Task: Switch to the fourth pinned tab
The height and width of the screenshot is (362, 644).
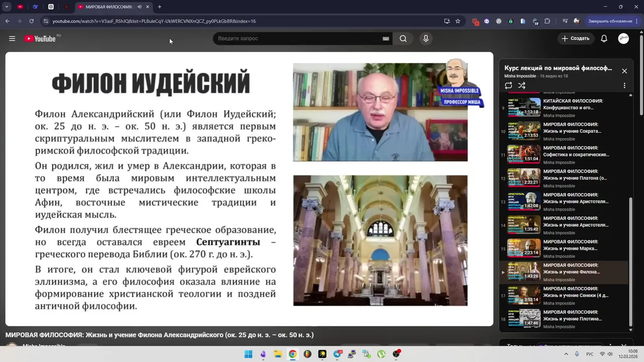Action: click(x=66, y=7)
